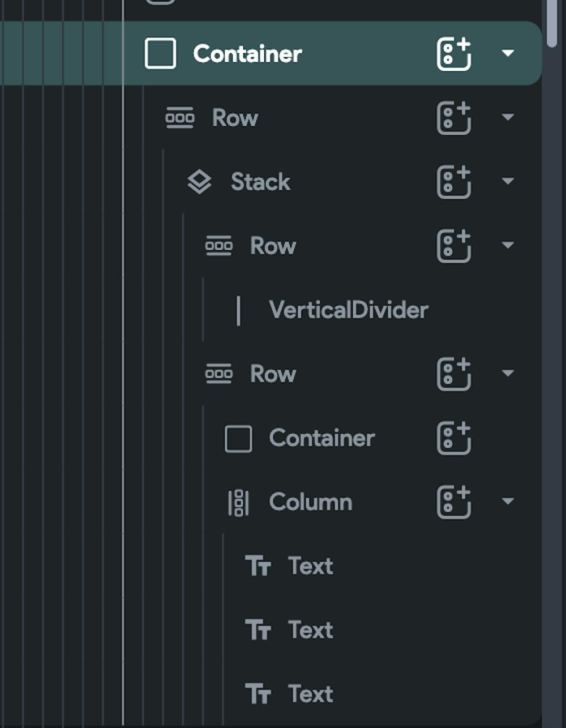The height and width of the screenshot is (728, 566).
Task: Click add-child icon beside Stack
Action: 454,182
